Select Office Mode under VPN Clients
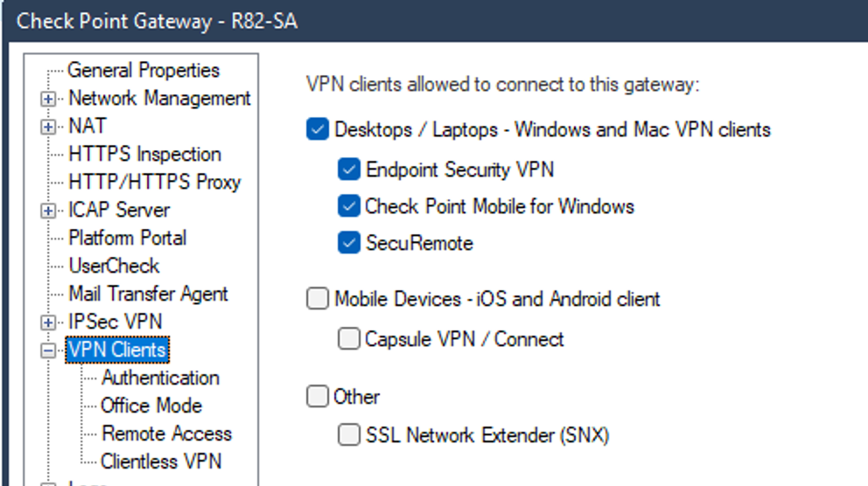The height and width of the screenshot is (486, 868). coord(151,406)
